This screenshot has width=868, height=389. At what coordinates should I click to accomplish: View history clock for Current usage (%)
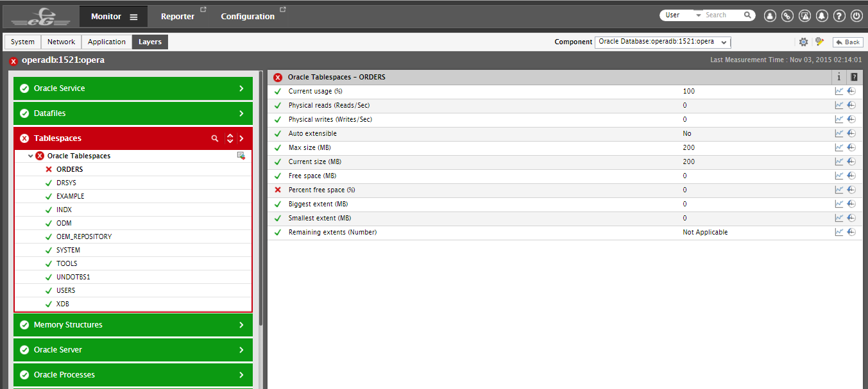851,91
